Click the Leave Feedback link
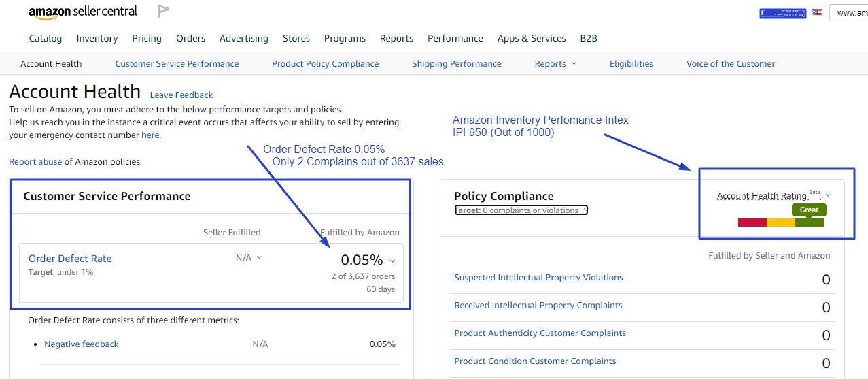This screenshot has width=868, height=379. point(181,95)
